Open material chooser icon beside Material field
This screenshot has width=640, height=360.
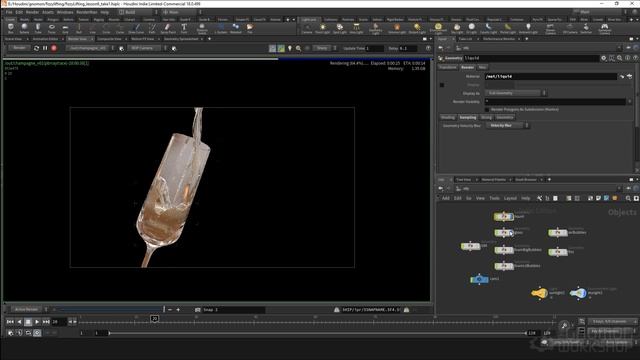[629, 76]
